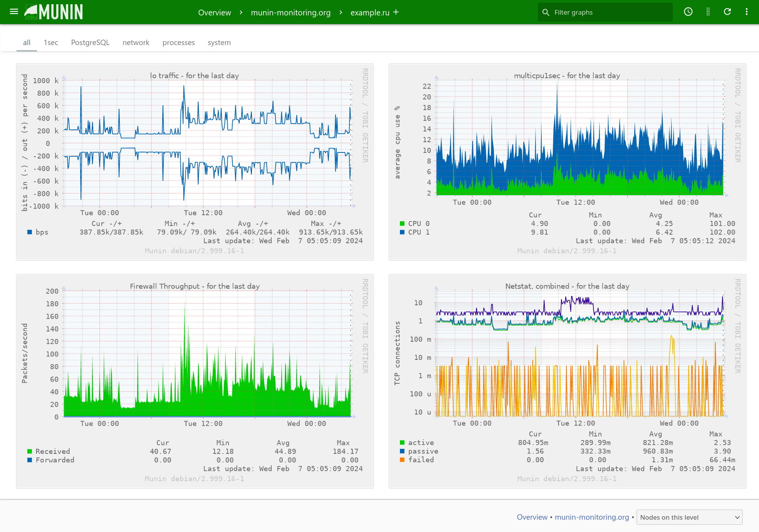Click the green CPU 0 legend swatch

[x=402, y=224]
